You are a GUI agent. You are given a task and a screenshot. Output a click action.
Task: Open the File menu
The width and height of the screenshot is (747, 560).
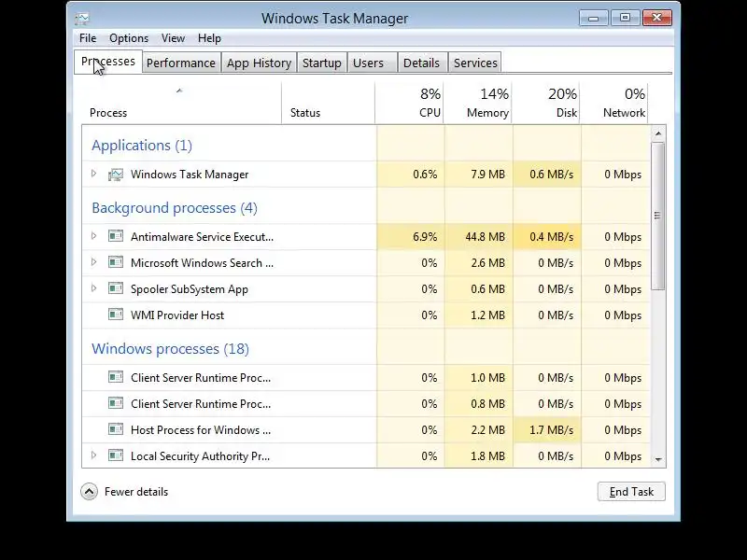[88, 38]
